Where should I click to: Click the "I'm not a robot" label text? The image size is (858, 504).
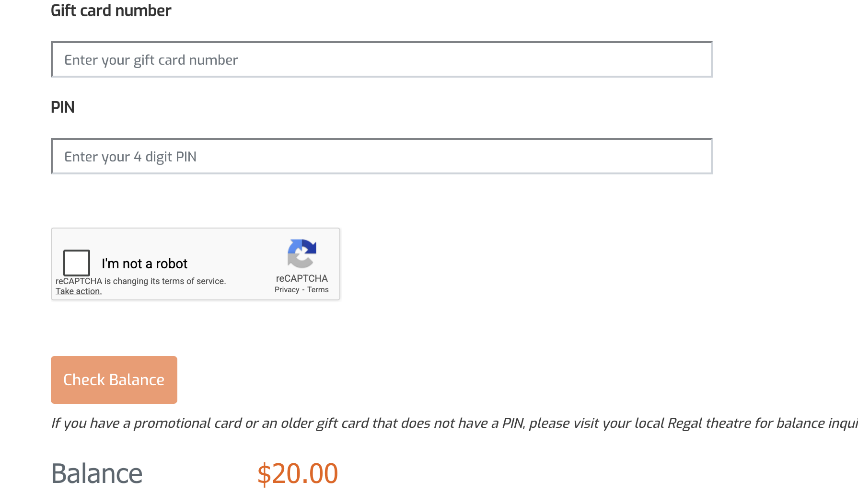[x=144, y=263]
